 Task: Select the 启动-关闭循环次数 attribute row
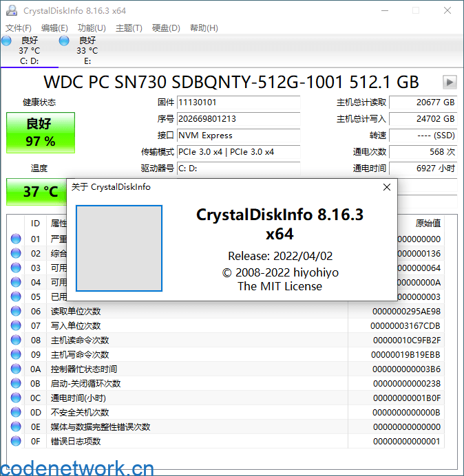coord(226,383)
